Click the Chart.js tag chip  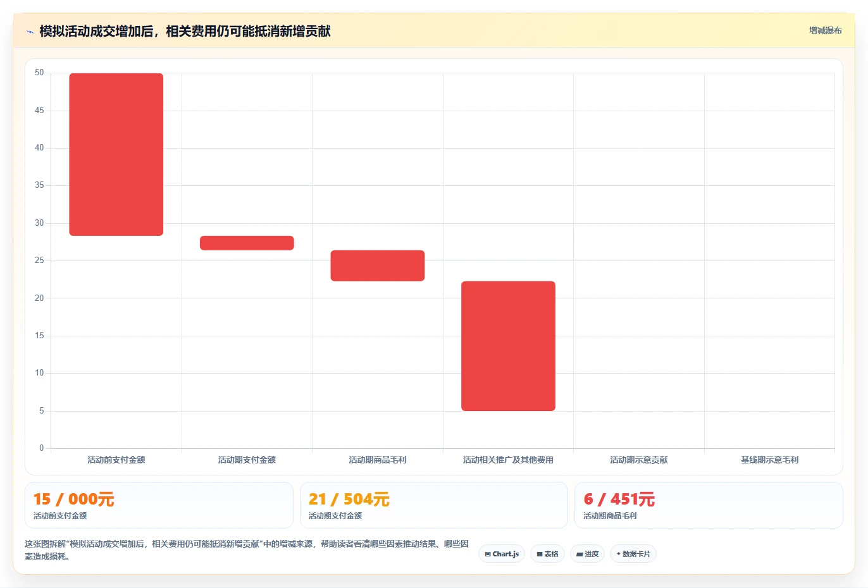coord(502,554)
